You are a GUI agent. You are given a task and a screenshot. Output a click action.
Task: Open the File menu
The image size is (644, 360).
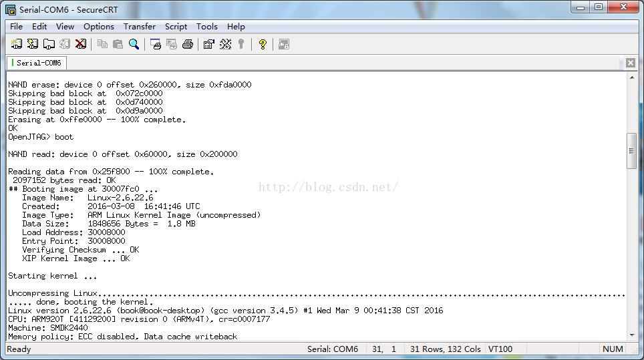(x=17, y=26)
